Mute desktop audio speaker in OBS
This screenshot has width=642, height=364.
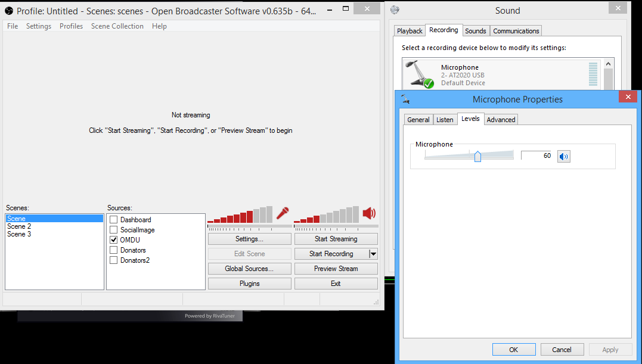click(369, 213)
